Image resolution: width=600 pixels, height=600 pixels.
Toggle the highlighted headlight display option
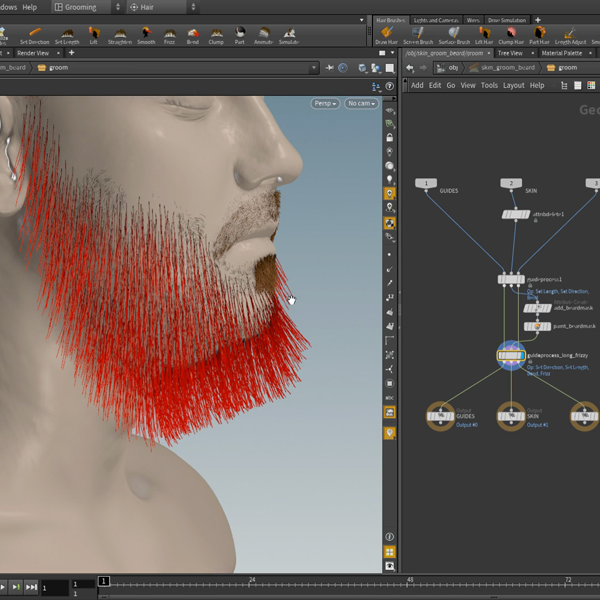[389, 192]
